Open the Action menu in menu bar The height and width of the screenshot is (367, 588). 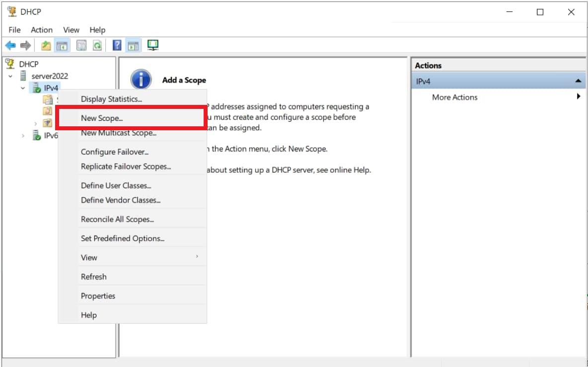tap(42, 30)
